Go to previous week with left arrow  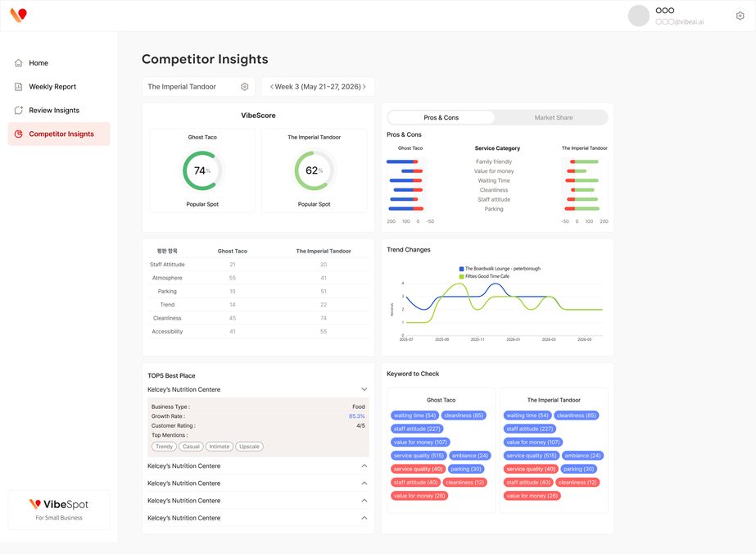tap(271, 86)
